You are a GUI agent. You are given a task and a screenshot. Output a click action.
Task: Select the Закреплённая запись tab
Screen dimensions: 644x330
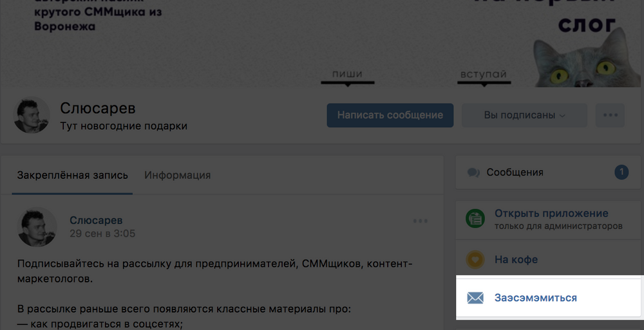(x=72, y=175)
